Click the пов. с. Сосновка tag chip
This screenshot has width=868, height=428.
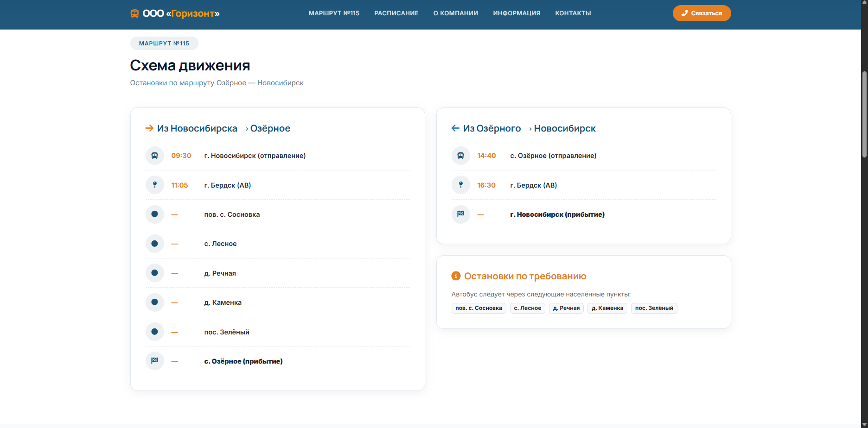[x=479, y=308]
